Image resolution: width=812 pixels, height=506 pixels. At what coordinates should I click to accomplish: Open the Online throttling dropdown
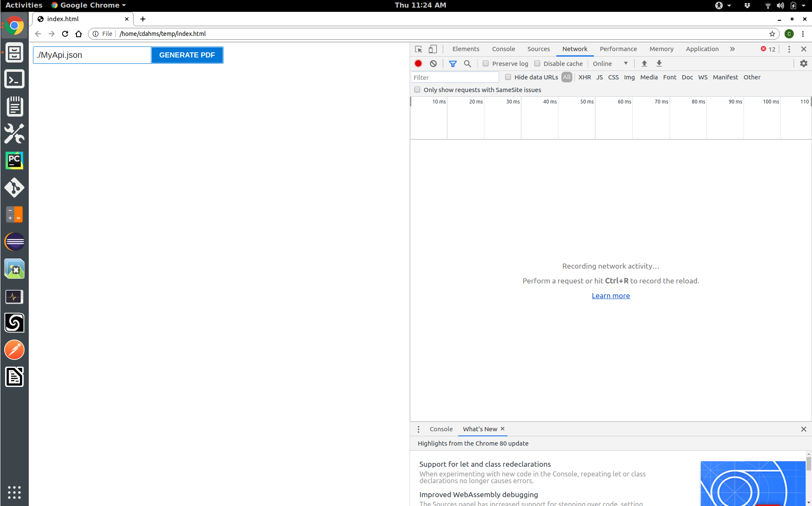610,63
